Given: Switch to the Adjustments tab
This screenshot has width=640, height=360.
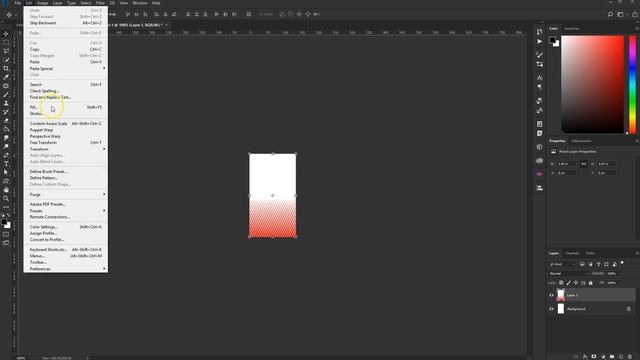Looking at the screenshot, I should pyautogui.click(x=581, y=141).
